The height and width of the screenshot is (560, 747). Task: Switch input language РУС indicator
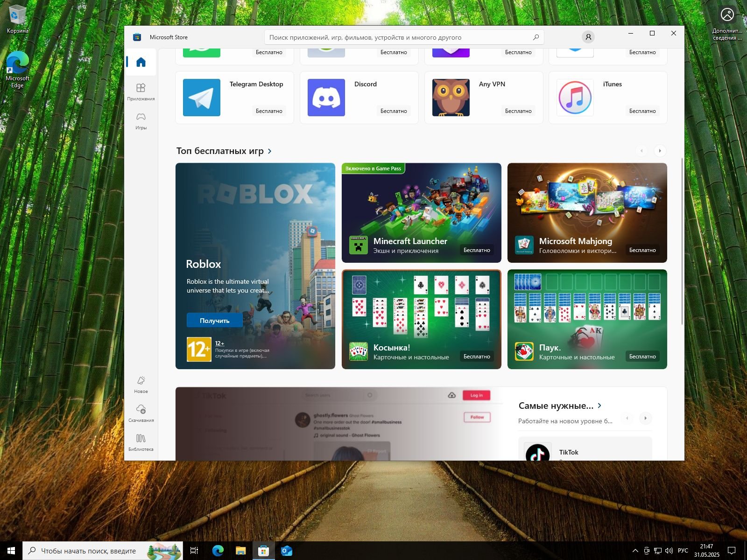click(683, 551)
